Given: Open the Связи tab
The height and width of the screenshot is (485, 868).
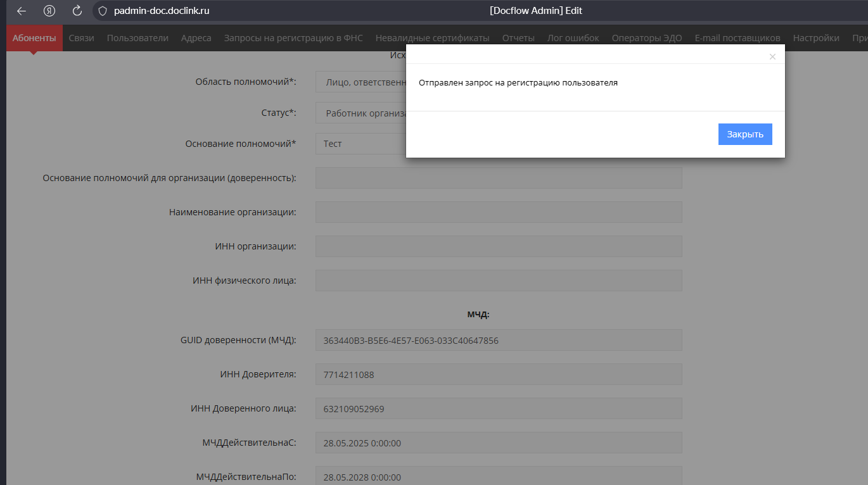Looking at the screenshot, I should [x=82, y=38].
